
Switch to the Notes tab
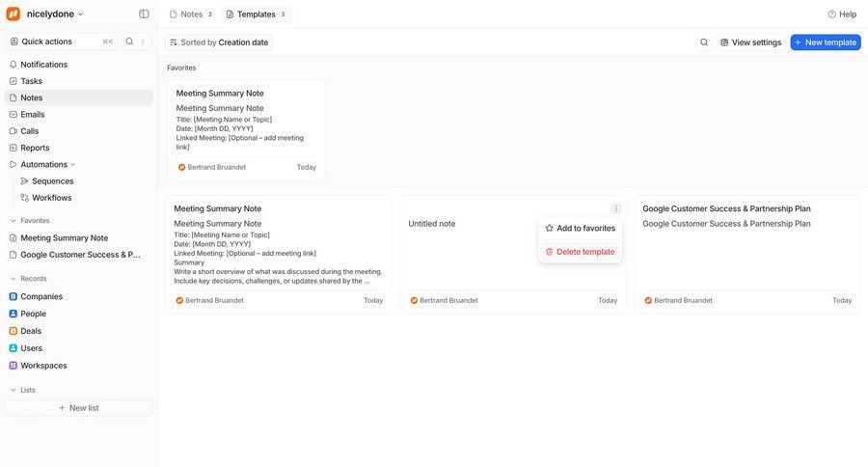(191, 14)
